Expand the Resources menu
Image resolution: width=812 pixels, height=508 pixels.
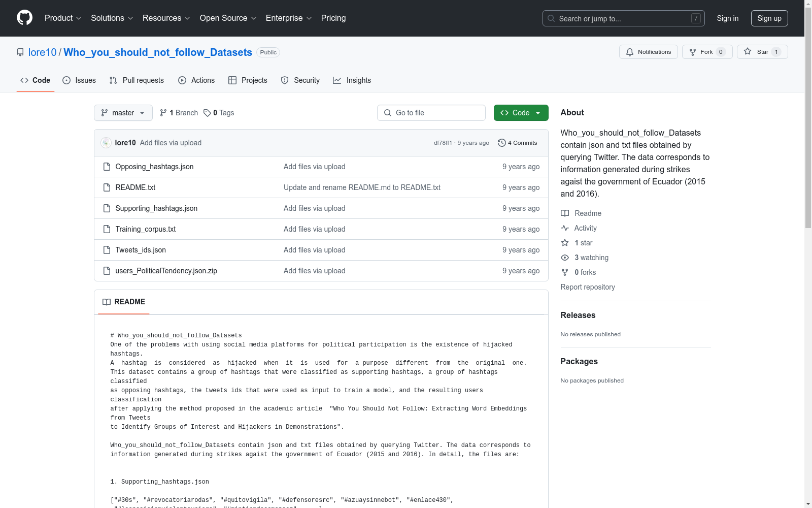(166, 18)
